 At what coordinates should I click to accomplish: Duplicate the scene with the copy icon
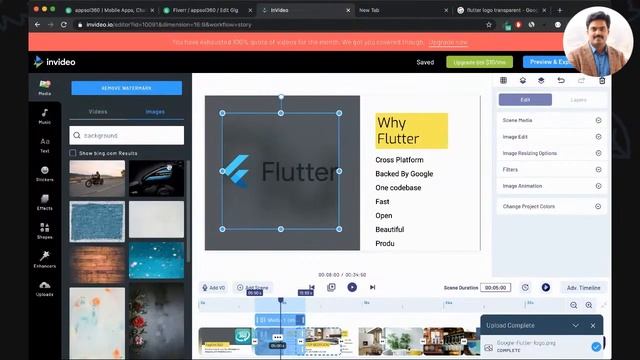point(331,287)
